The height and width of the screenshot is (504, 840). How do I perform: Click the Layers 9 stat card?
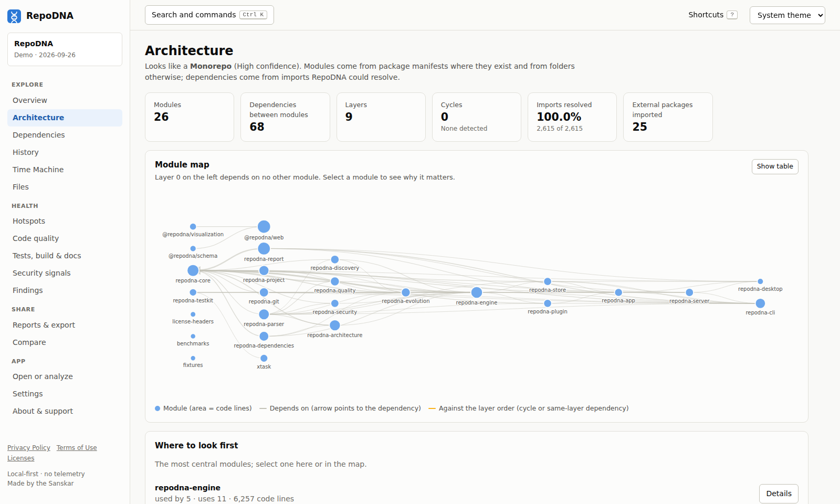pos(381,117)
